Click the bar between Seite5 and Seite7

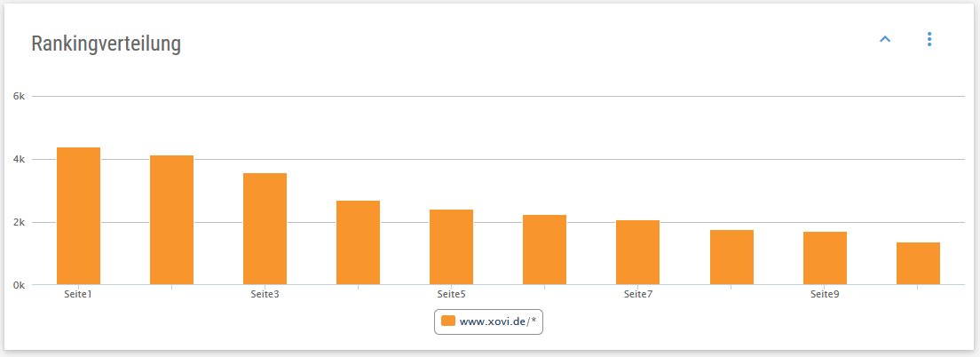click(544, 250)
